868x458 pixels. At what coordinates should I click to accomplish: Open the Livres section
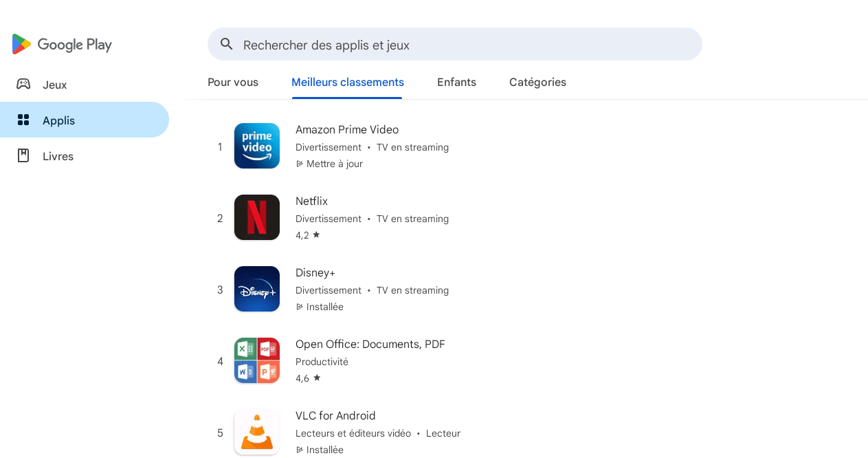[85, 156]
